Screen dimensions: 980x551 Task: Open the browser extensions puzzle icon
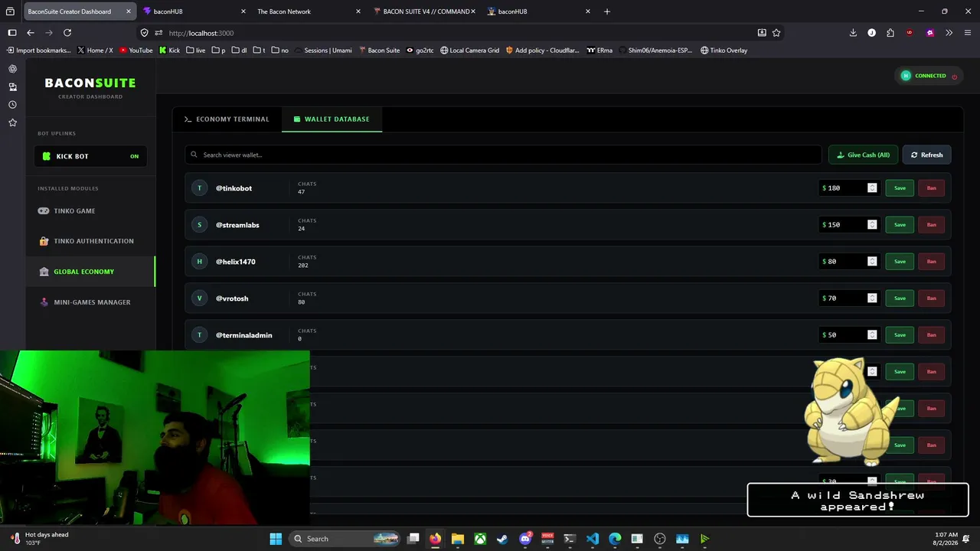(890, 33)
